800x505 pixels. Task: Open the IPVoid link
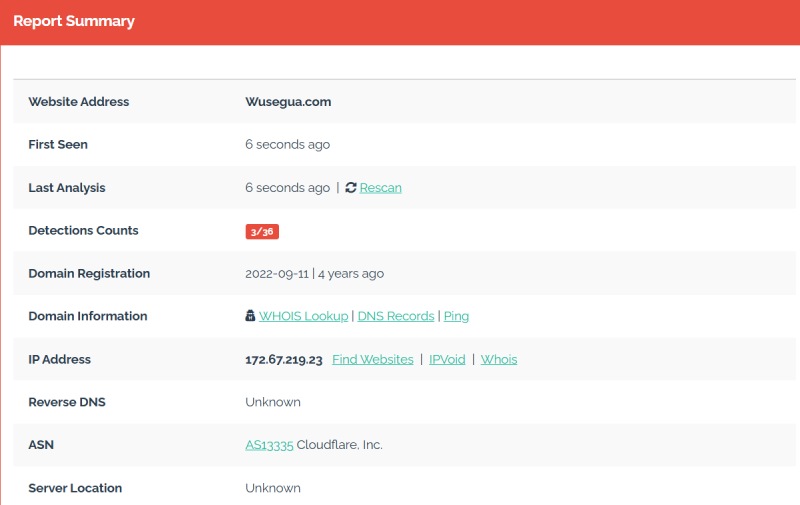[x=447, y=360]
